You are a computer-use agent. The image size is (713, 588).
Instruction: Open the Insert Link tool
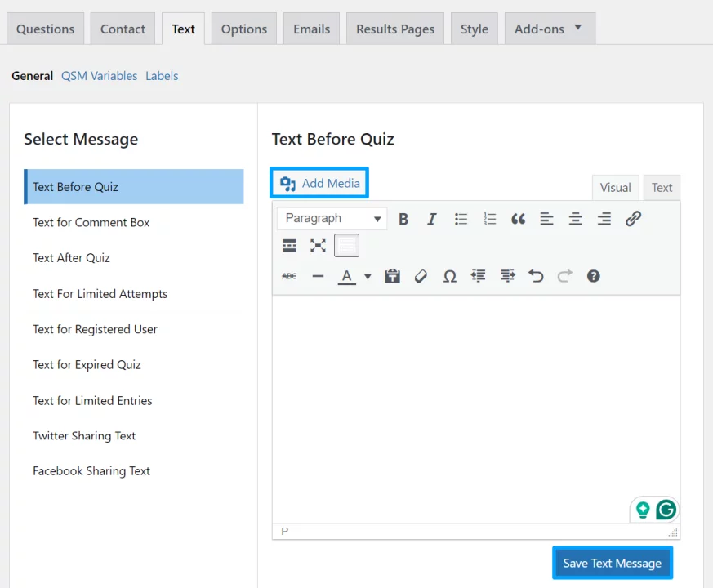coord(633,218)
